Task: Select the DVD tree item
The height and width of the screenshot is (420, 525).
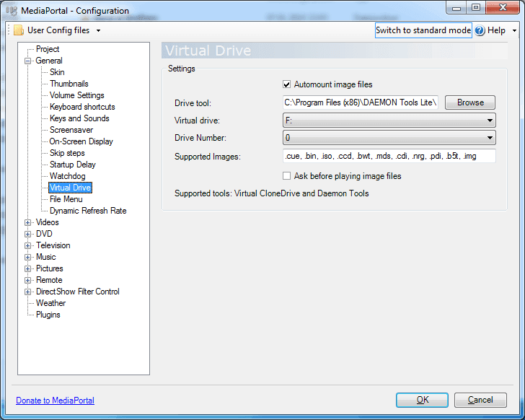Action: 44,234
